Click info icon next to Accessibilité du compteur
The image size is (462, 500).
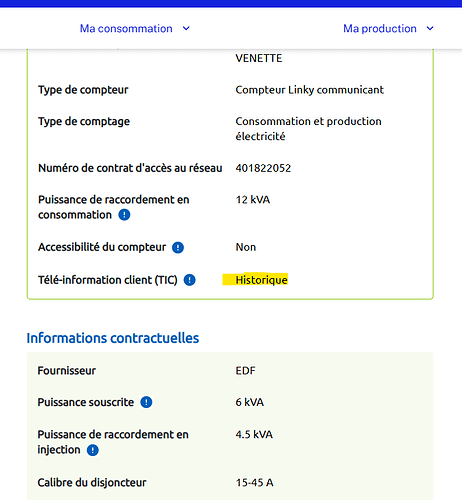178,247
